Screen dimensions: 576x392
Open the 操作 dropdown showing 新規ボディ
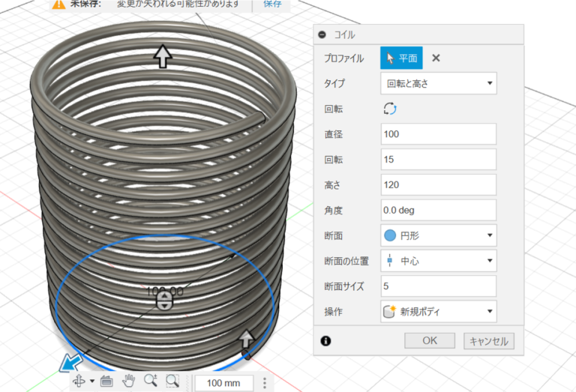[x=439, y=311]
